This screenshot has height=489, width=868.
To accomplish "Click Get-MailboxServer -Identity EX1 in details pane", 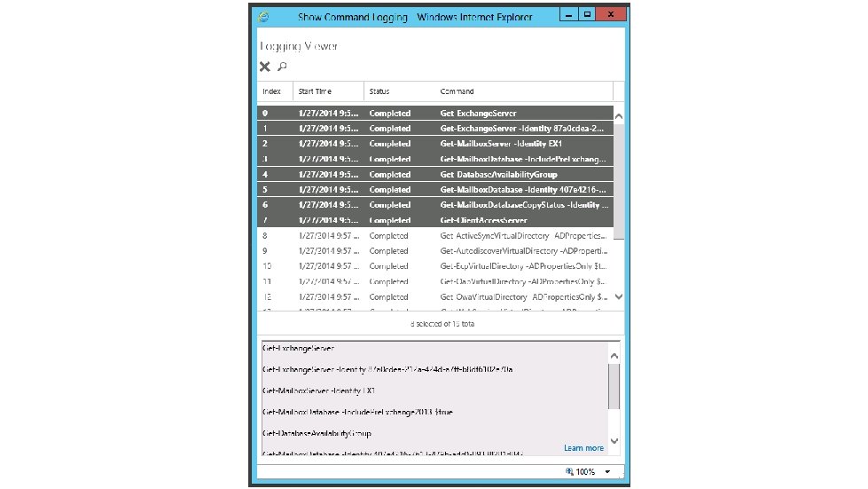I will (318, 390).
